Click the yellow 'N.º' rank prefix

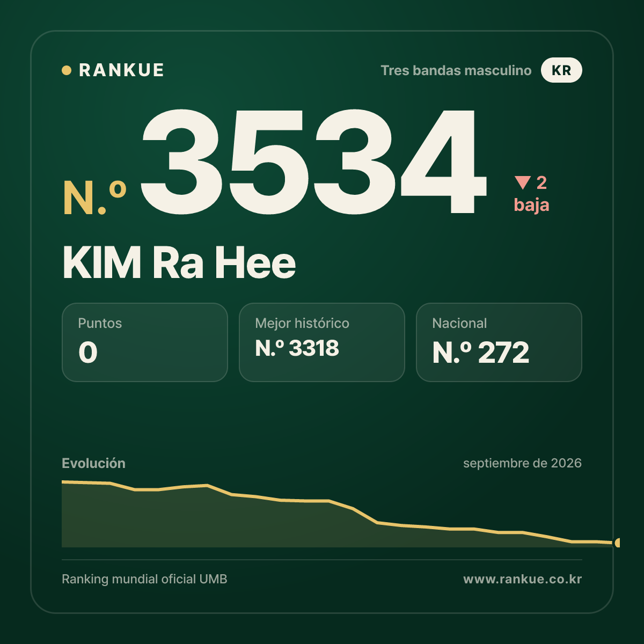point(95,198)
